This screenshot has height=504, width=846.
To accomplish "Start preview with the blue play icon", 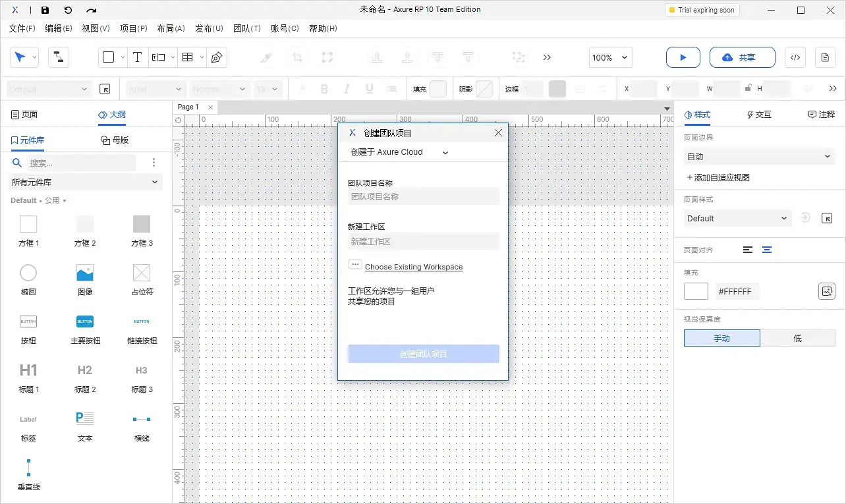I will [683, 57].
